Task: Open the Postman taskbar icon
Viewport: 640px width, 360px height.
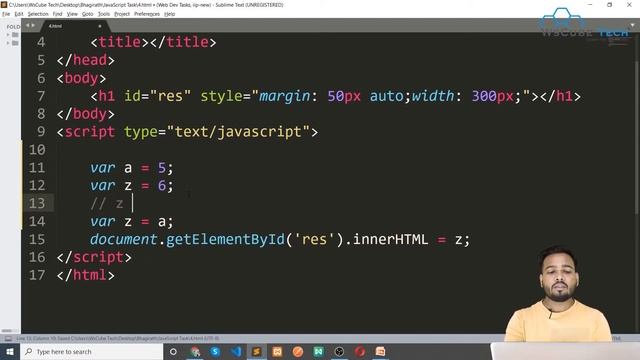Action: coord(298,351)
